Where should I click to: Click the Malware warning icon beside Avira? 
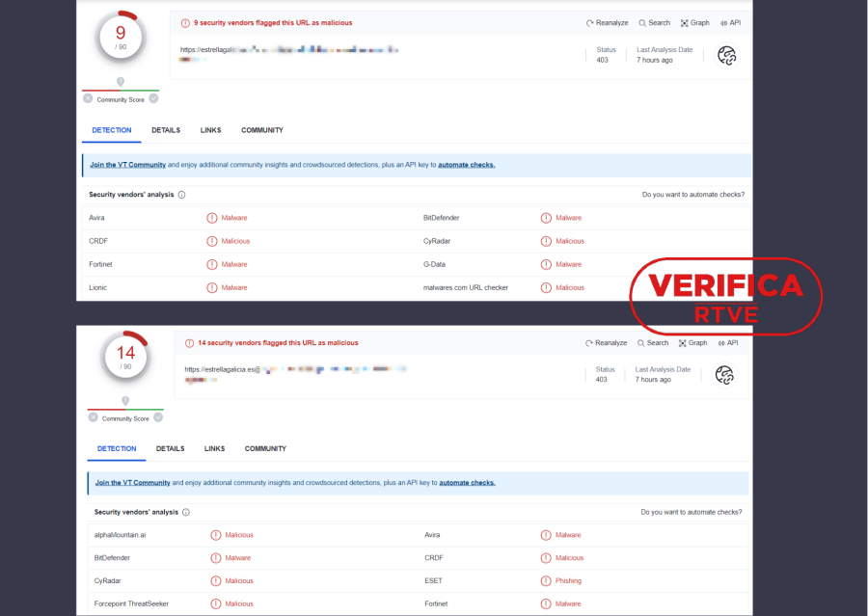pyautogui.click(x=212, y=218)
